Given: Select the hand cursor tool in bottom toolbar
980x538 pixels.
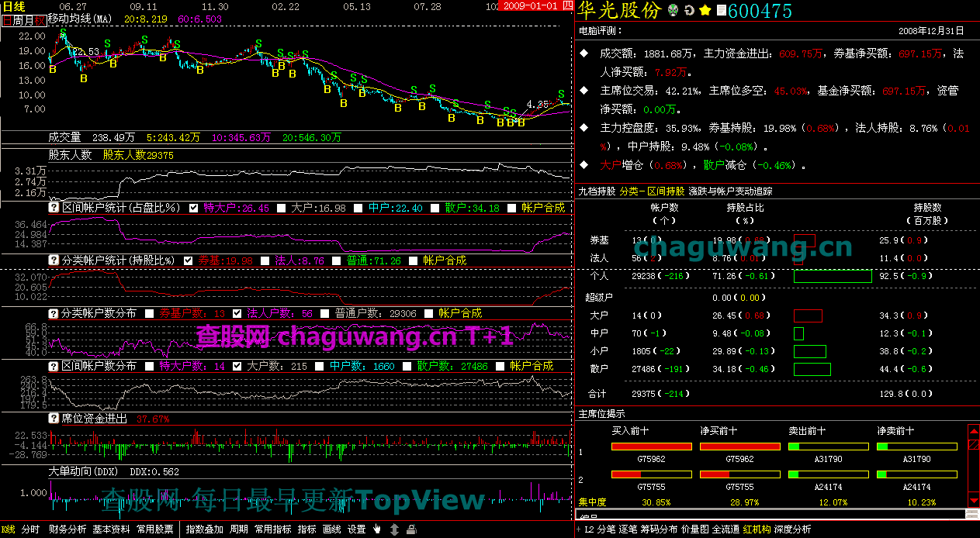Looking at the screenshot, I should point(378,529).
